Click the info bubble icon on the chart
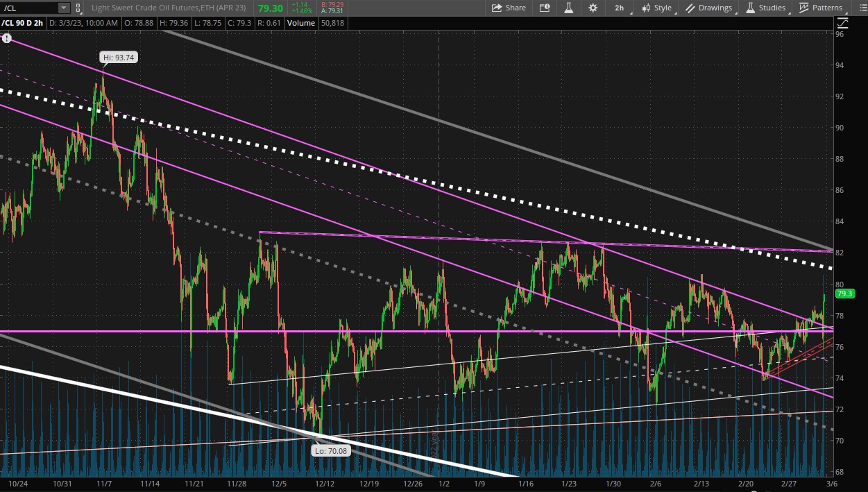Viewport: 868px width, 492px height. [7, 38]
